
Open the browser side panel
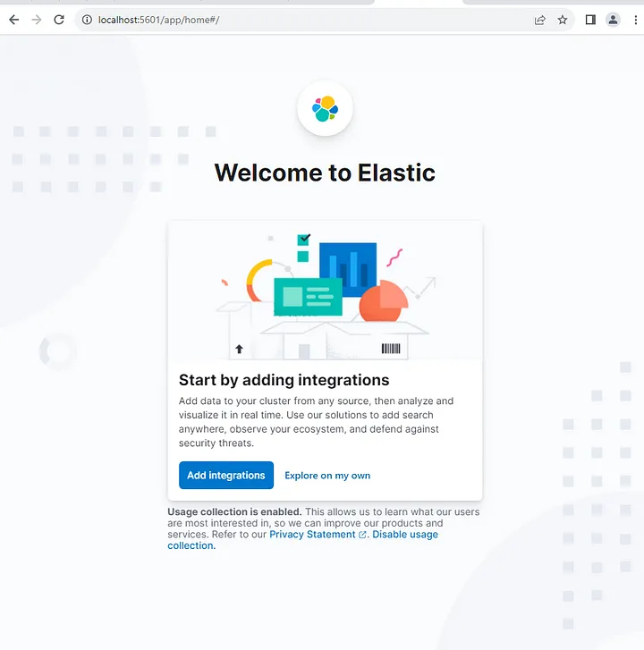(x=590, y=20)
